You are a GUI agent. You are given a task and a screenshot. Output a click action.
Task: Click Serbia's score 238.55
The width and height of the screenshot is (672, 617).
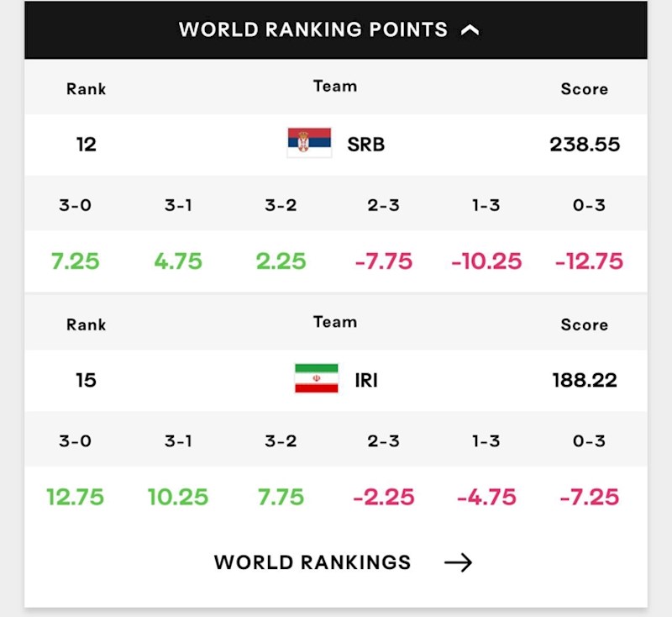click(585, 145)
